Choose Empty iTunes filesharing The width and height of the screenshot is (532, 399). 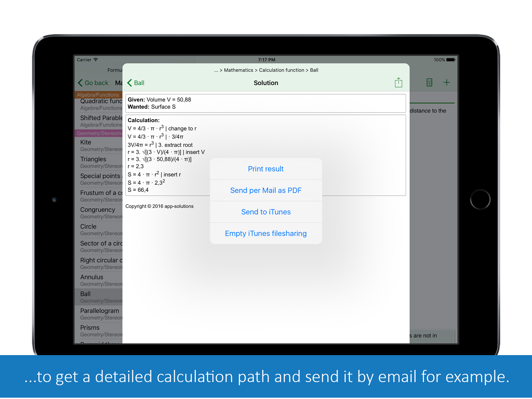click(266, 234)
